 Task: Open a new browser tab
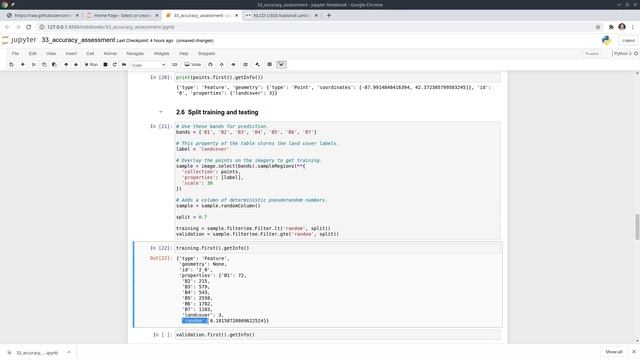[329, 16]
